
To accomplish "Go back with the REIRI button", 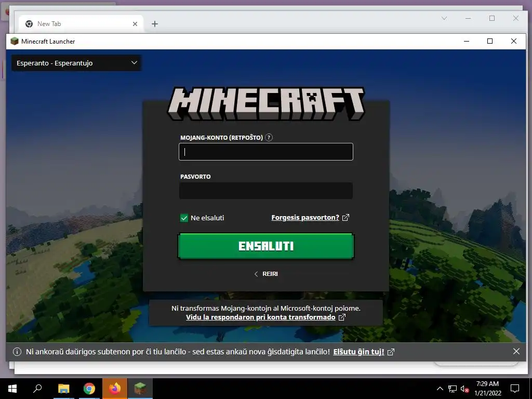I will click(265, 274).
